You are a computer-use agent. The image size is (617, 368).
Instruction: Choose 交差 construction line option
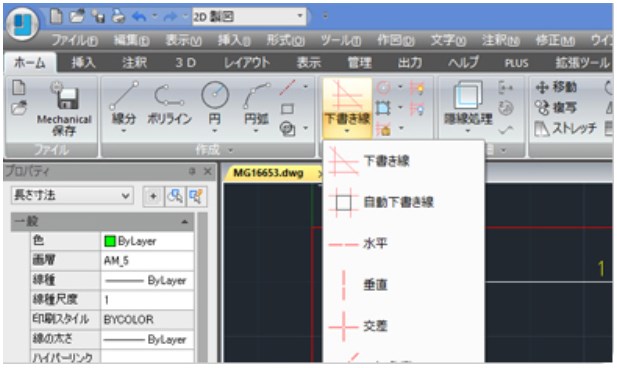click(403, 326)
